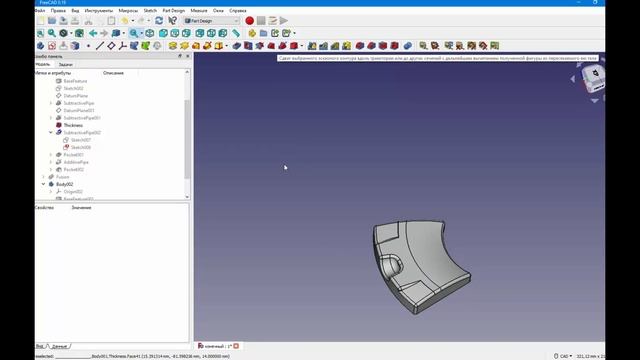Open the Макросы menu
This screenshot has height=360, width=640.
[x=128, y=10]
